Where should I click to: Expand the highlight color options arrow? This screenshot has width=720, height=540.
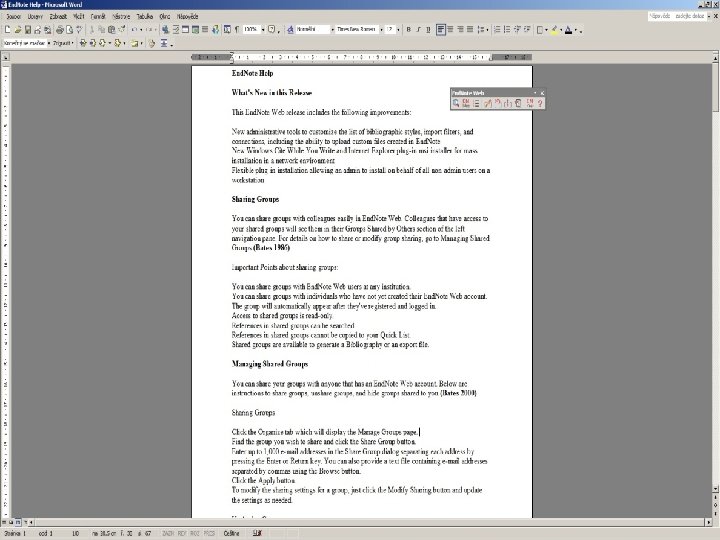[x=561, y=30]
